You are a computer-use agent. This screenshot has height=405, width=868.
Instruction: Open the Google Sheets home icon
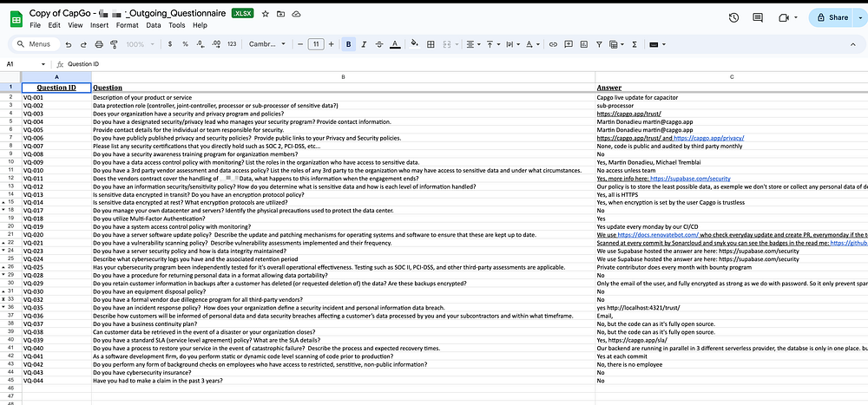(16, 19)
